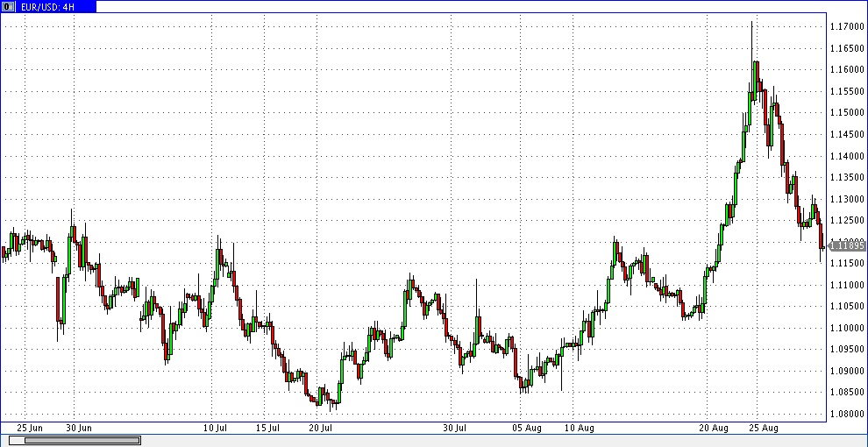Screen dimensions: 868x447
Task: Click the 1.08000 price axis label
Action: tap(847, 415)
